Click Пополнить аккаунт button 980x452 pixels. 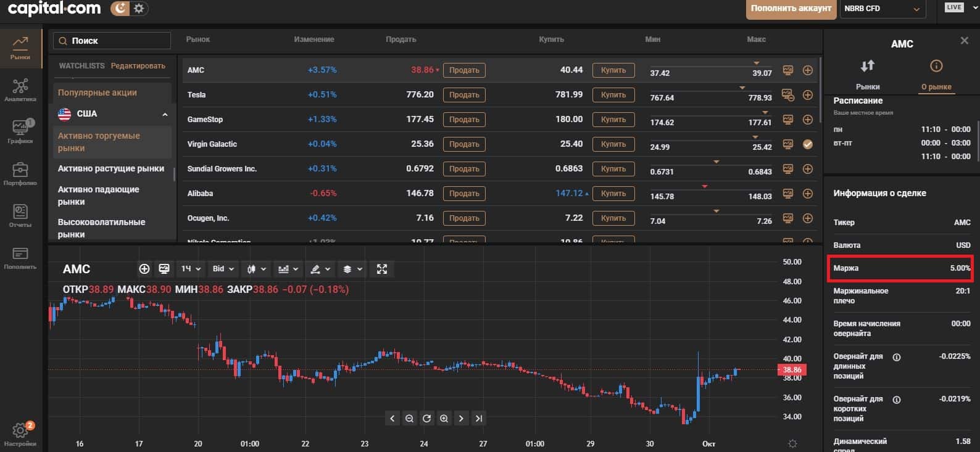791,9
